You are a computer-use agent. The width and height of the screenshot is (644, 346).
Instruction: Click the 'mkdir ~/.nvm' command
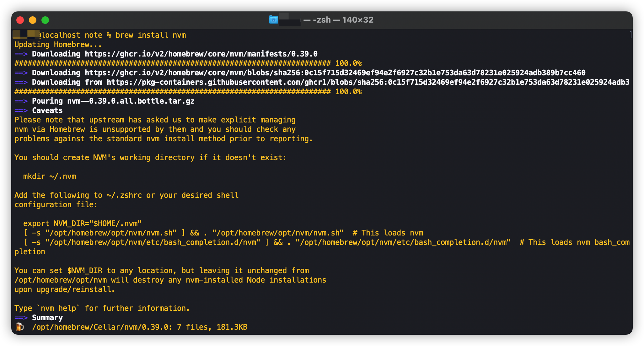[x=50, y=176]
